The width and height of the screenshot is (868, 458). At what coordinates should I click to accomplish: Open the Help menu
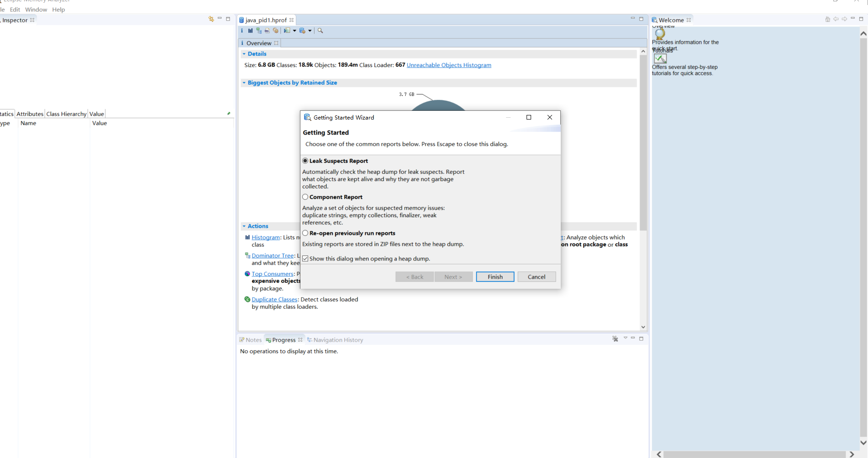click(x=58, y=10)
